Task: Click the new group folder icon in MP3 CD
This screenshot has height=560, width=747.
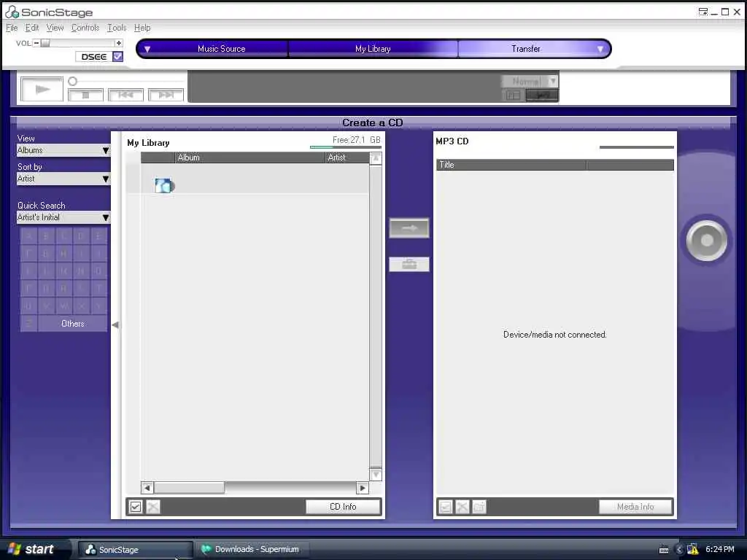Action: coord(479,507)
